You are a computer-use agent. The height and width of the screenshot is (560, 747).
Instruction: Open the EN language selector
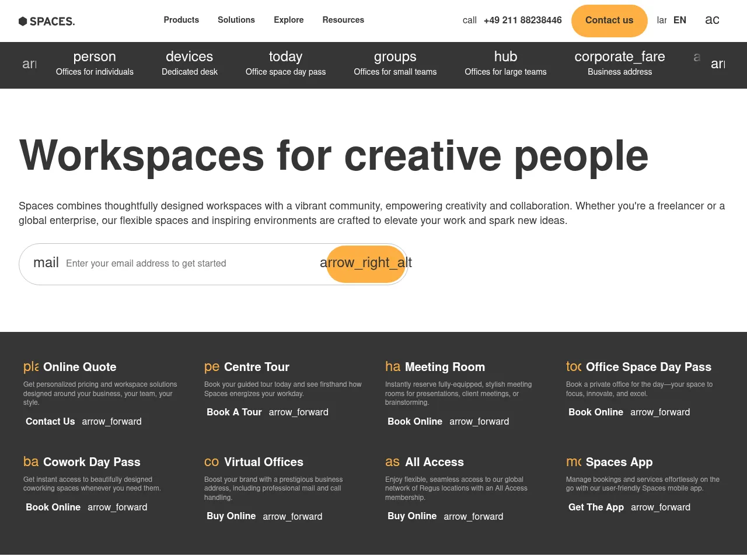pos(679,20)
